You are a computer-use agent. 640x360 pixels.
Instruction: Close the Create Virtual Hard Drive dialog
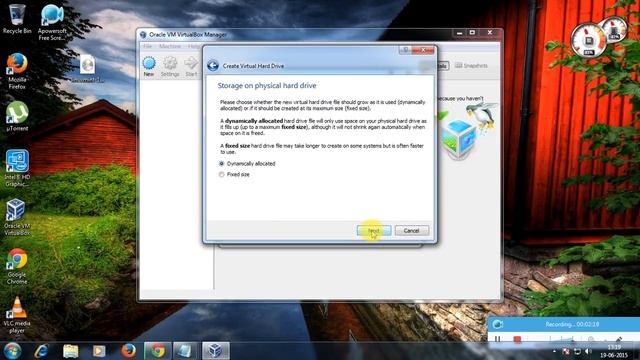423,50
